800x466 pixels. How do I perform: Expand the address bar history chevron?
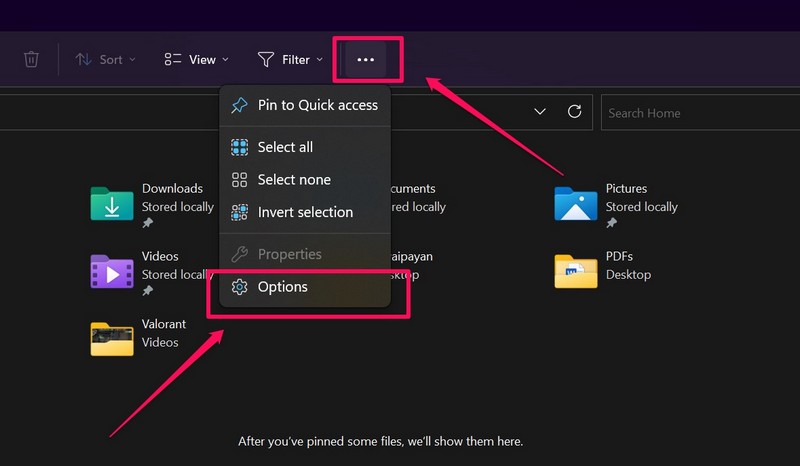pyautogui.click(x=540, y=112)
